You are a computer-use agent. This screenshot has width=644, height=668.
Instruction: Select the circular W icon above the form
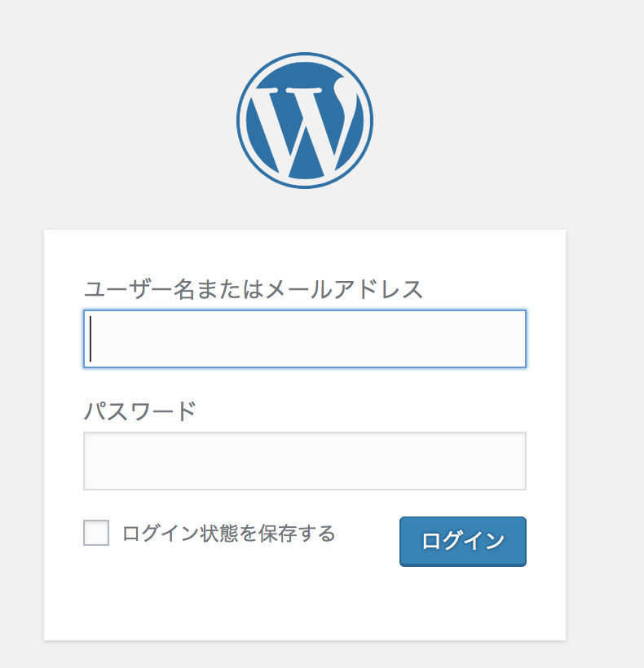pos(305,121)
